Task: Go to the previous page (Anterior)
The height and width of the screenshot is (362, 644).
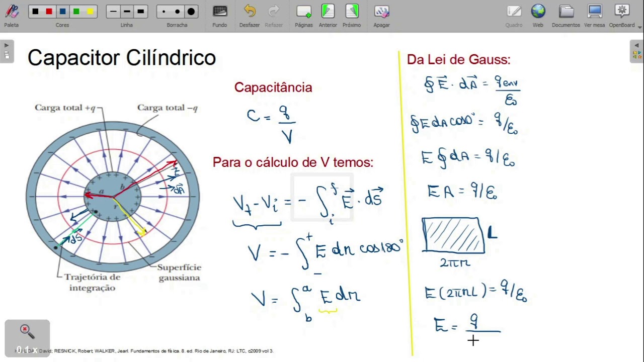Action: point(328,15)
